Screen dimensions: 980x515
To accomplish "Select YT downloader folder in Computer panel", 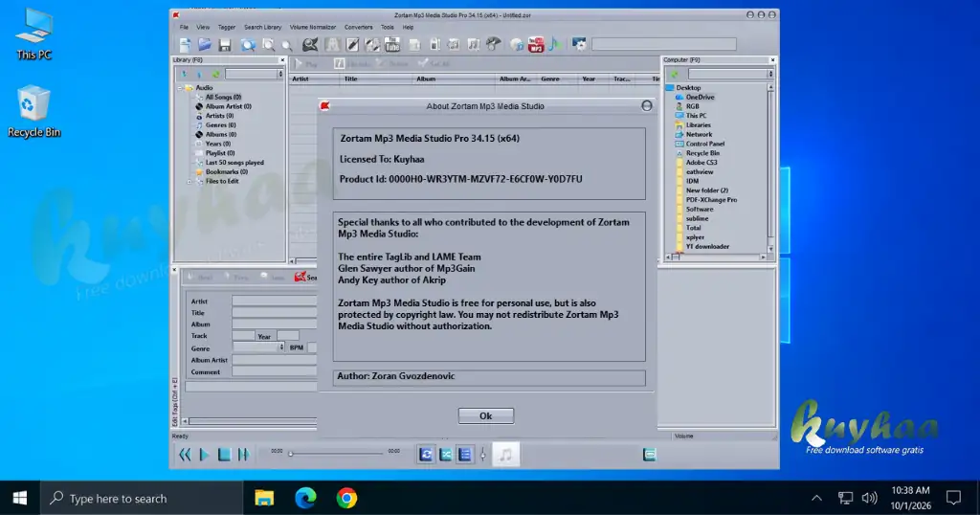I will tap(707, 246).
